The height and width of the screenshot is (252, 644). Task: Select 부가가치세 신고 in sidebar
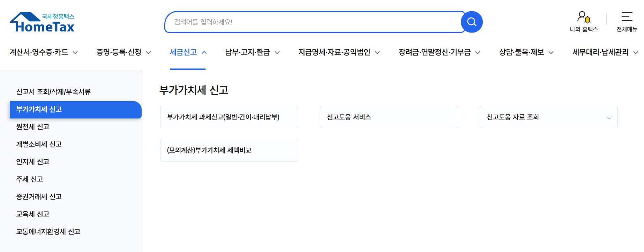point(75,110)
